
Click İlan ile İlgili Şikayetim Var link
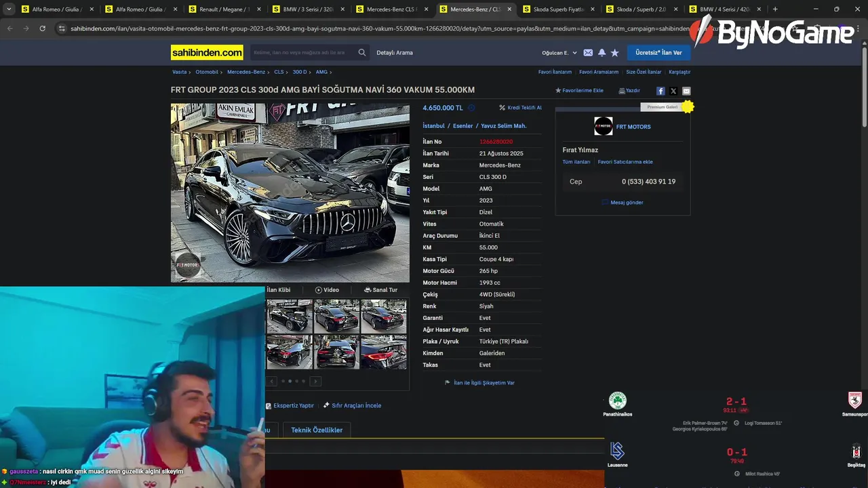(480, 383)
